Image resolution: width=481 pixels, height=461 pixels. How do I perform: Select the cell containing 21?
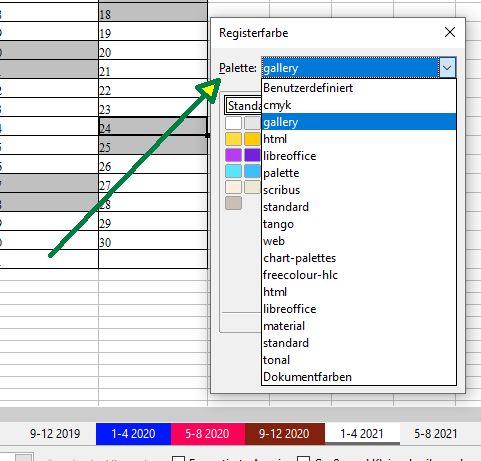[153, 69]
